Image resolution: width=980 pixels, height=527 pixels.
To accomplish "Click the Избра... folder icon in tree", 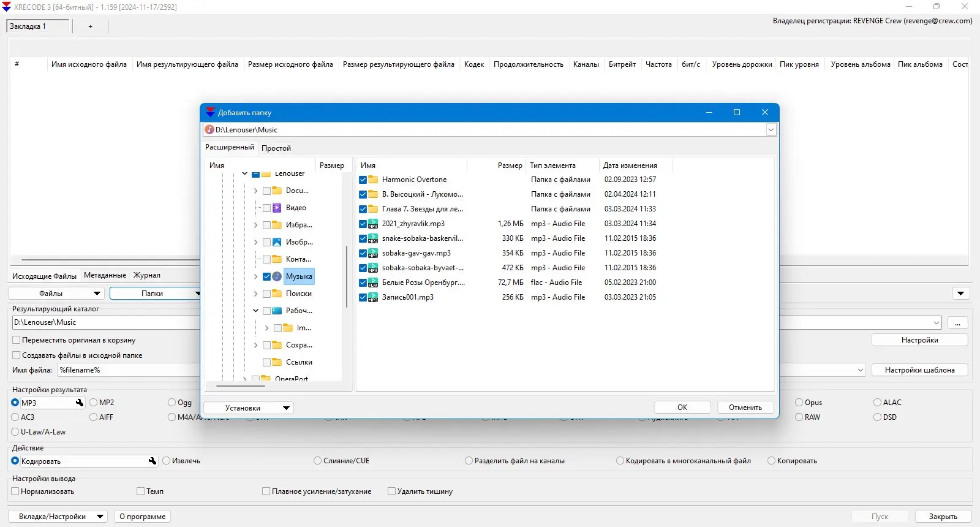I will click(x=277, y=225).
